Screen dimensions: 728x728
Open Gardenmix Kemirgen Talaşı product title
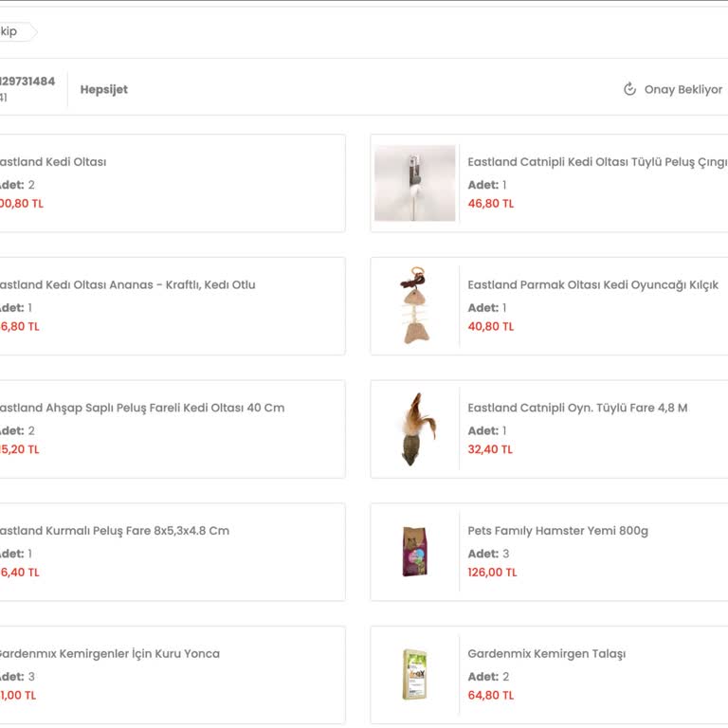click(x=546, y=654)
